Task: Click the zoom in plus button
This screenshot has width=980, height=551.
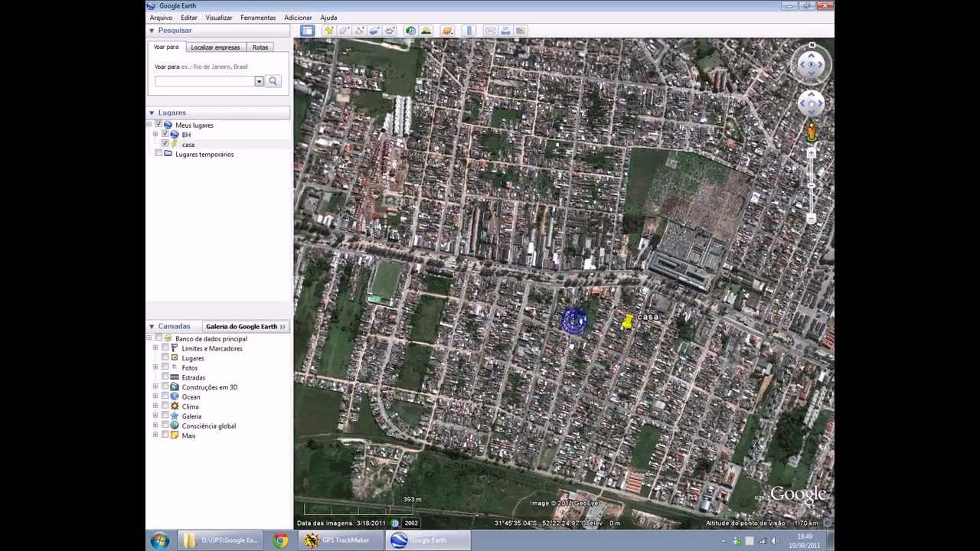Action: (811, 153)
